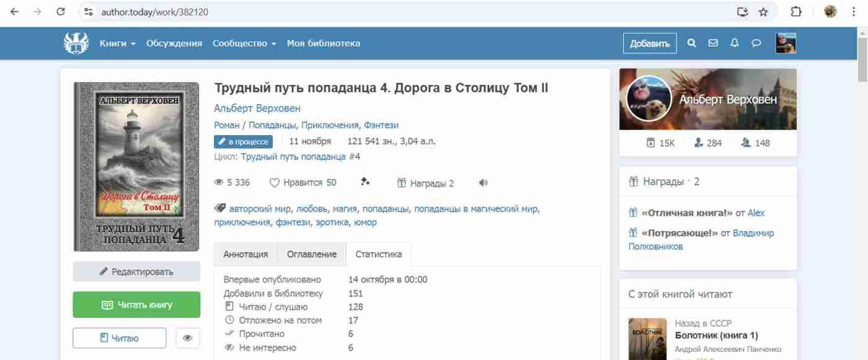Go to Моя библиотека
Viewport: 868px width, 360px height.
click(323, 43)
